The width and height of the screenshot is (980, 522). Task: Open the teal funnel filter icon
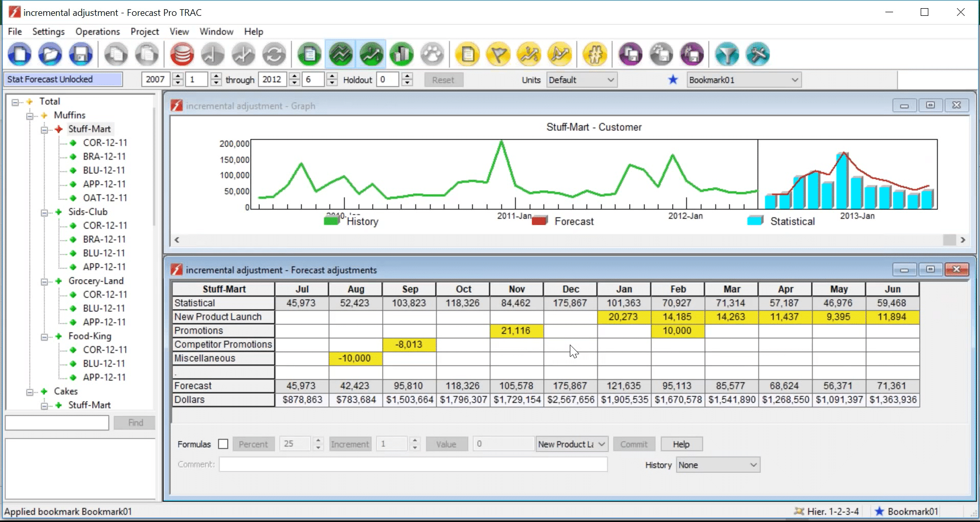point(727,54)
